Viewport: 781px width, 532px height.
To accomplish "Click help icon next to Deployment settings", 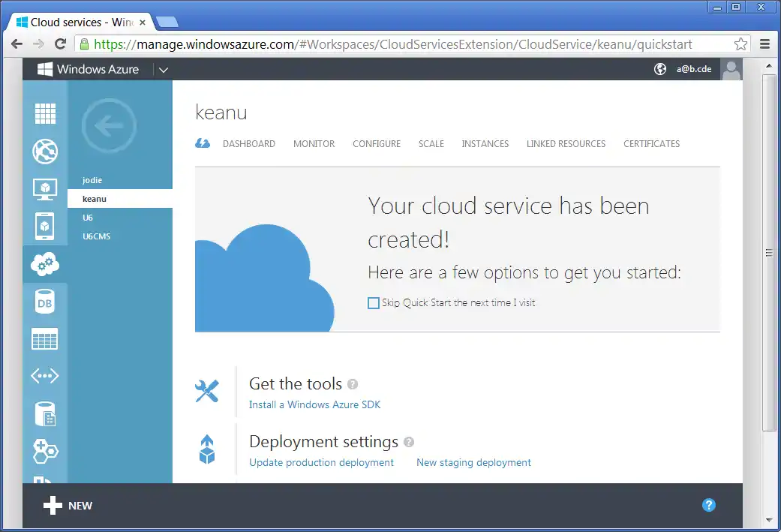I will point(409,442).
